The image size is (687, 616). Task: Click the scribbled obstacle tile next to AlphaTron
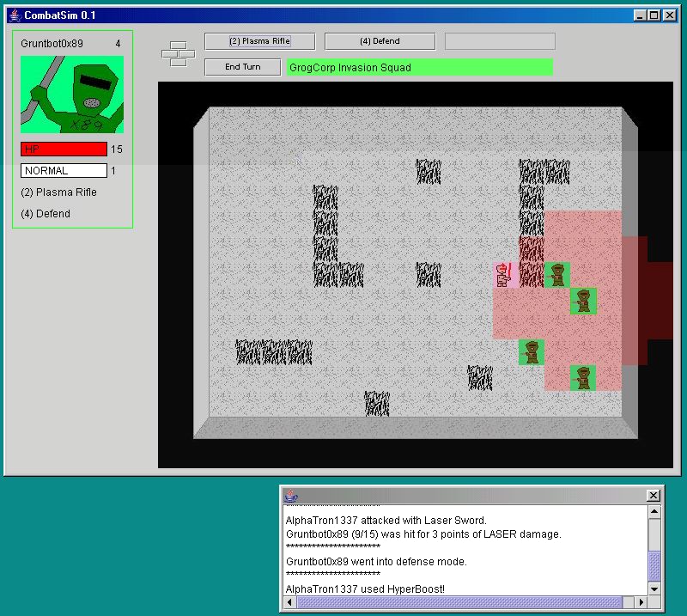532,275
